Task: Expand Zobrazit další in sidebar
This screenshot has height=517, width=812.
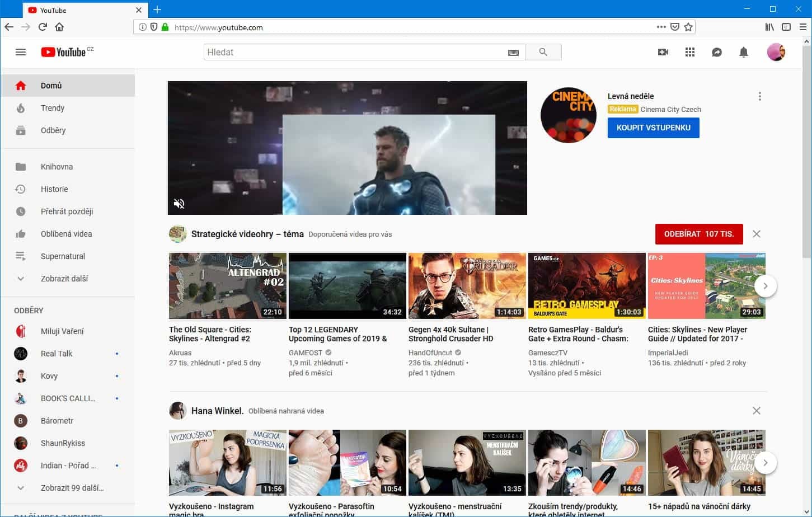Action: point(68,279)
